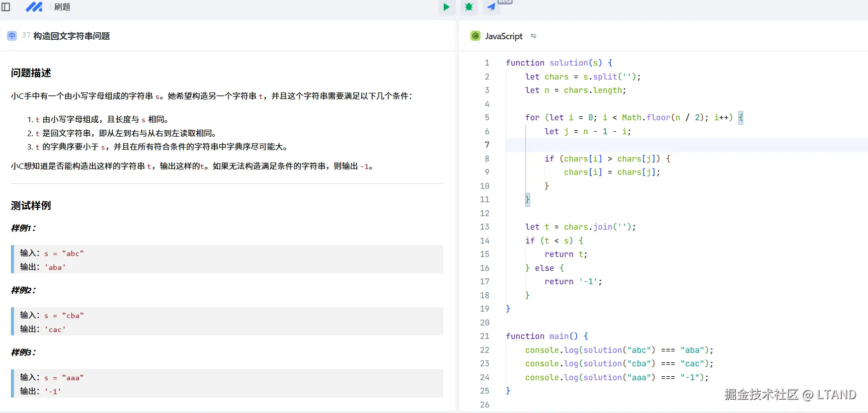Viewport: 868px width, 413px height.
Task: Click console.log line testing "aaa"
Action: 617,378
